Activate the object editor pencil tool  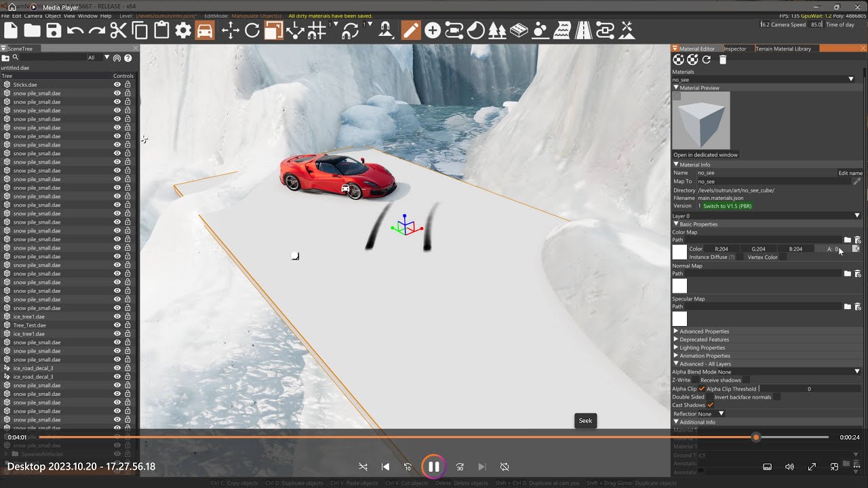[411, 30]
